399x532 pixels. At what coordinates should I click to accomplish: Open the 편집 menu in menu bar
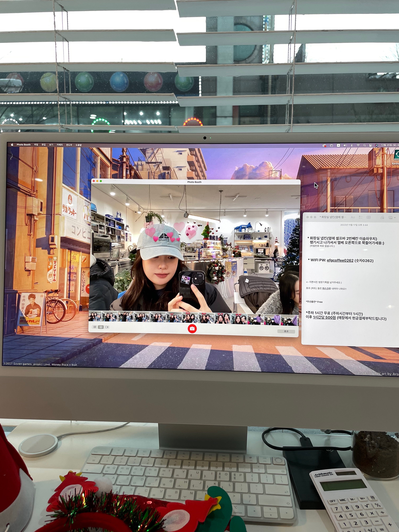[x=44, y=145]
